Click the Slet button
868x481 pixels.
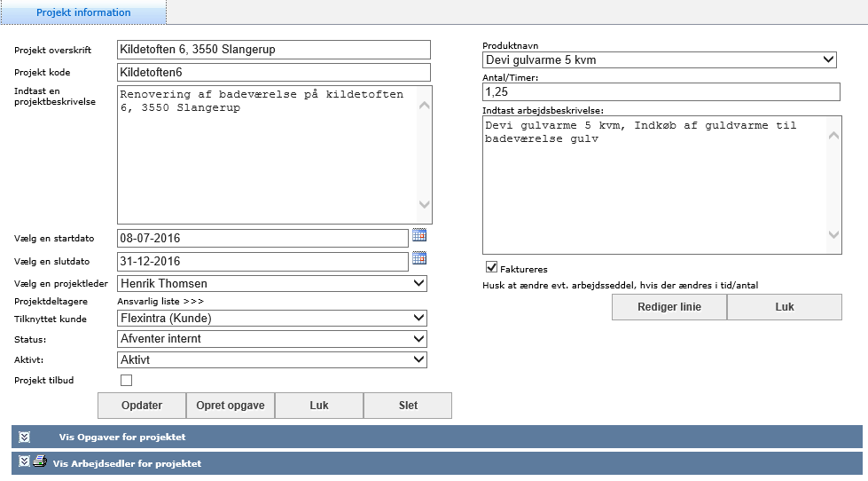(x=408, y=406)
